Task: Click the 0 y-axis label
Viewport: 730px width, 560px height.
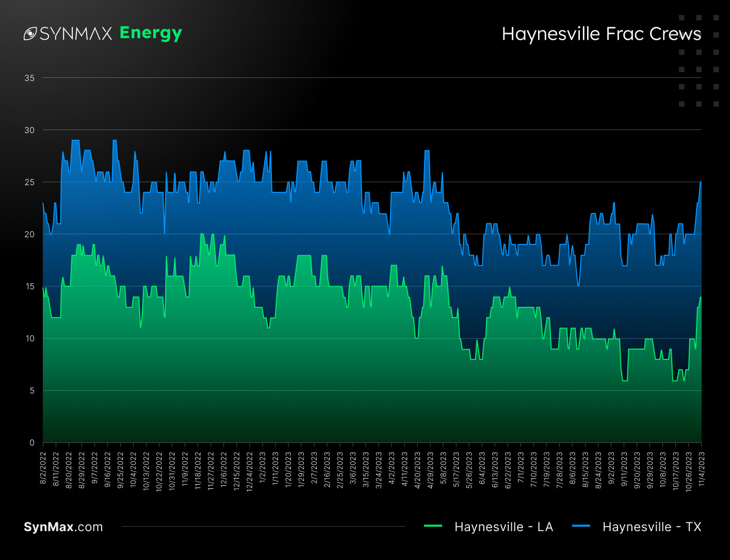Action: [x=32, y=442]
